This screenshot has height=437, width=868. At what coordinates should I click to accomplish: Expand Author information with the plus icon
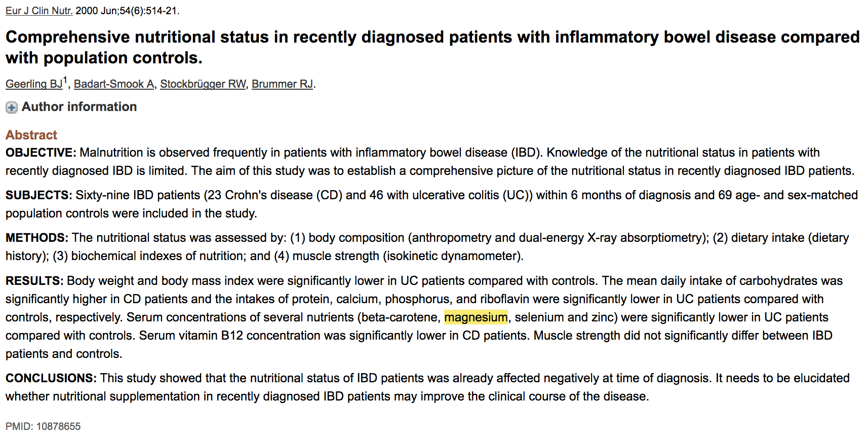[x=12, y=107]
